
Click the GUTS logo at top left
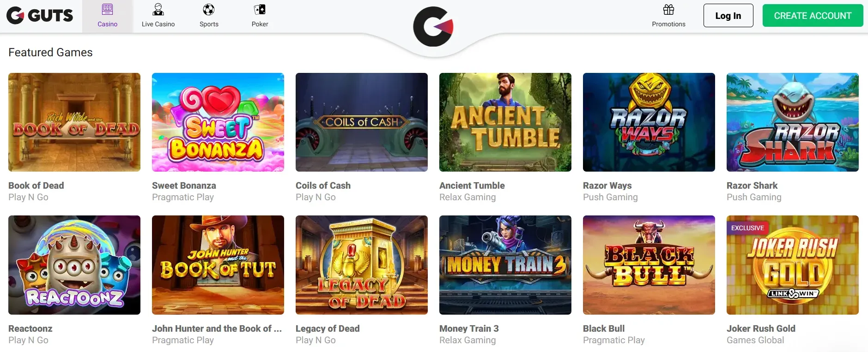(x=40, y=16)
